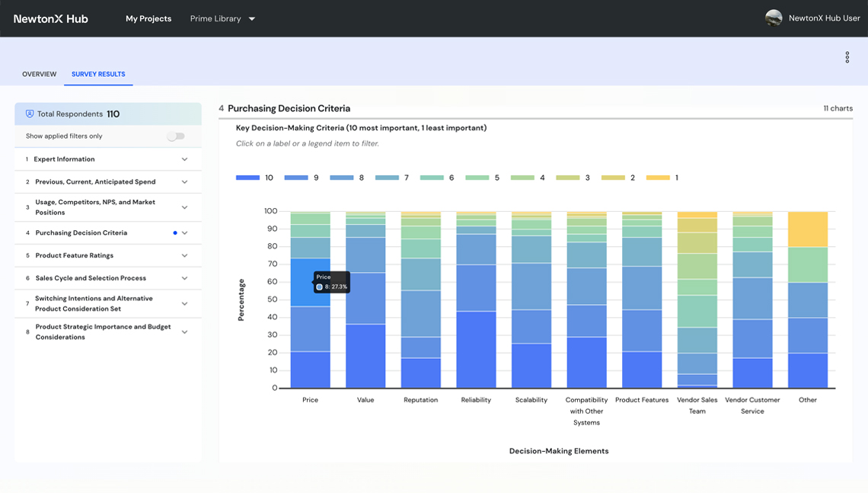868x493 pixels.
Task: Click the blue filter dot on Purchasing Decision Criteria
Action: pos(175,233)
